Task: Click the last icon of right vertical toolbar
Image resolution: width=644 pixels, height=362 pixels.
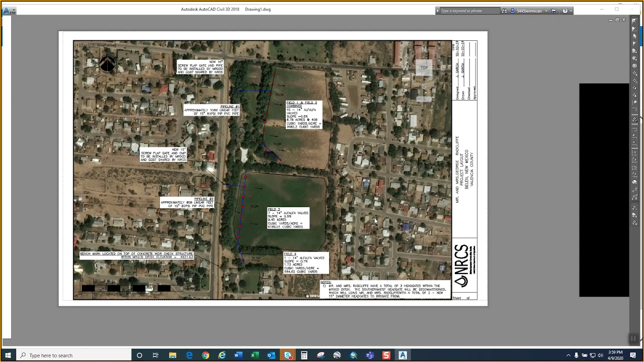Action: click(635, 222)
